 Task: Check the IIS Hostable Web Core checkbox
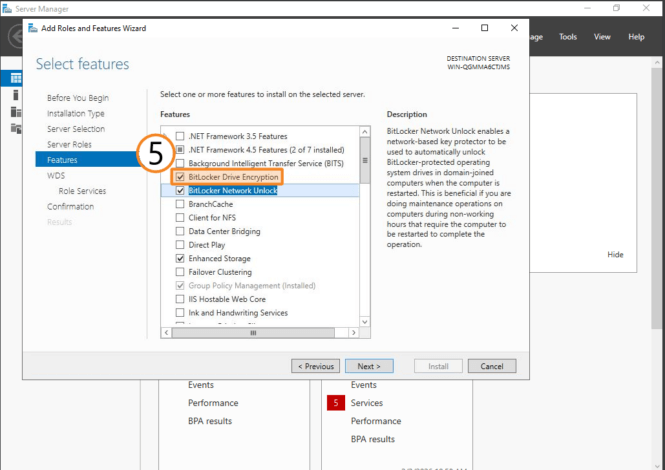pos(180,299)
